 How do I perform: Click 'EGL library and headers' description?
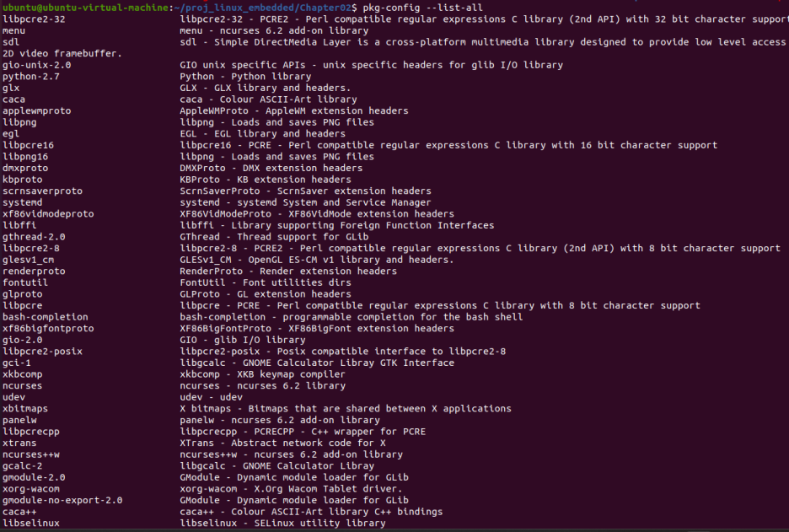click(280, 134)
